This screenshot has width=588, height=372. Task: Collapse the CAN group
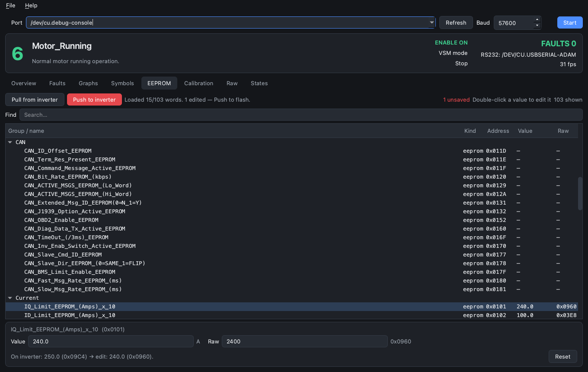pyautogui.click(x=10, y=142)
